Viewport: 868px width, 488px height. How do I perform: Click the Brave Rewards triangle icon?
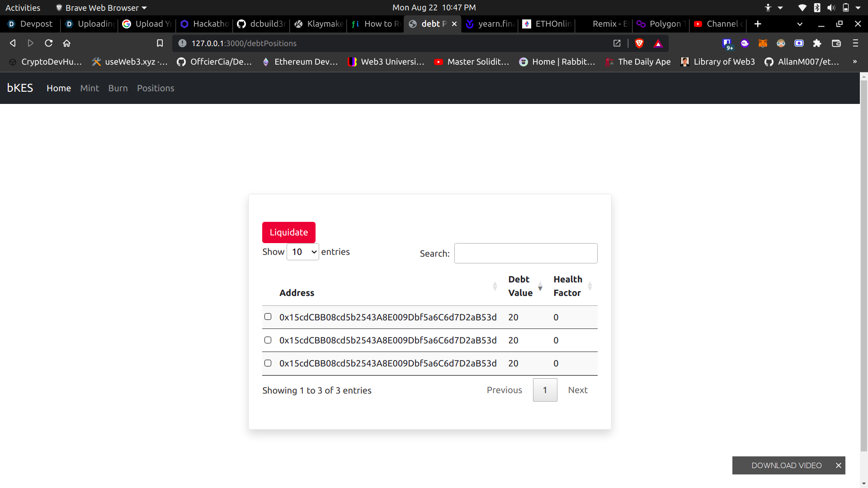pyautogui.click(x=658, y=43)
